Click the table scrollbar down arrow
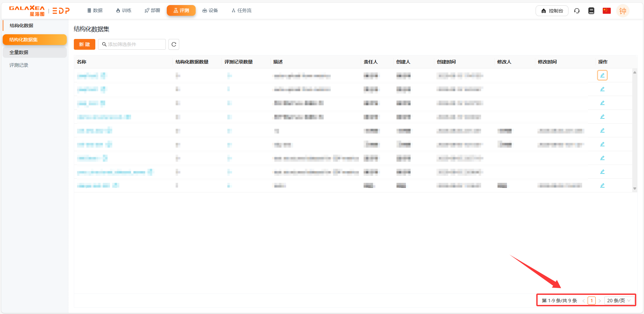Image resolution: width=644 pixels, height=314 pixels. click(635, 189)
